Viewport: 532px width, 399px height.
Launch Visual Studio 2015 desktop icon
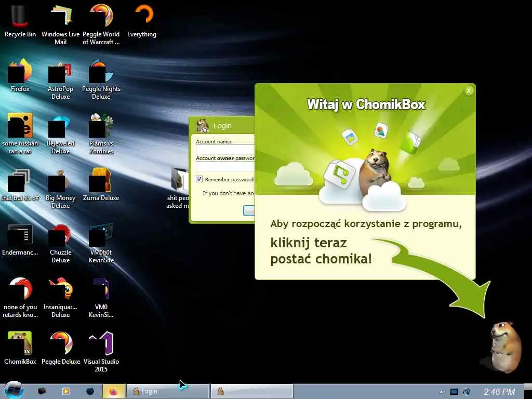101,352
